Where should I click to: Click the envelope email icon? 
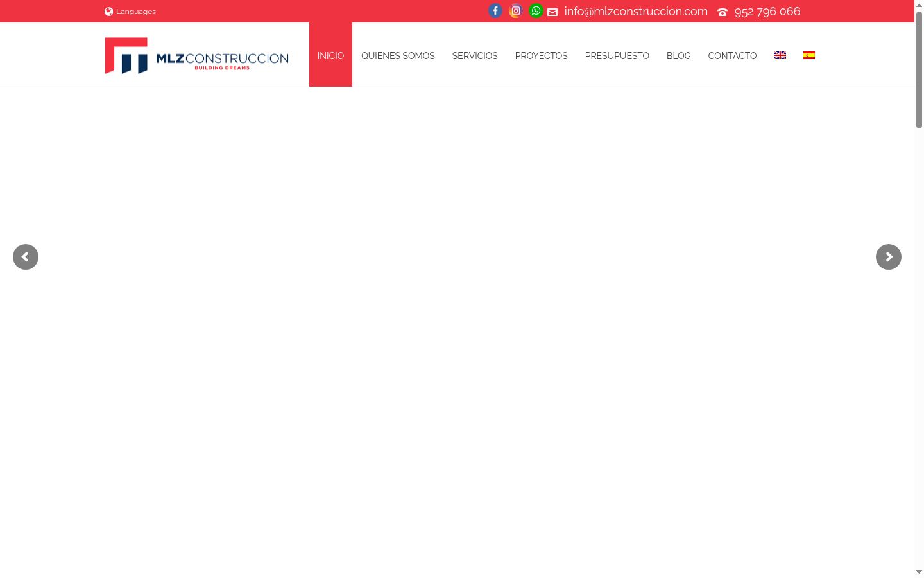(552, 12)
